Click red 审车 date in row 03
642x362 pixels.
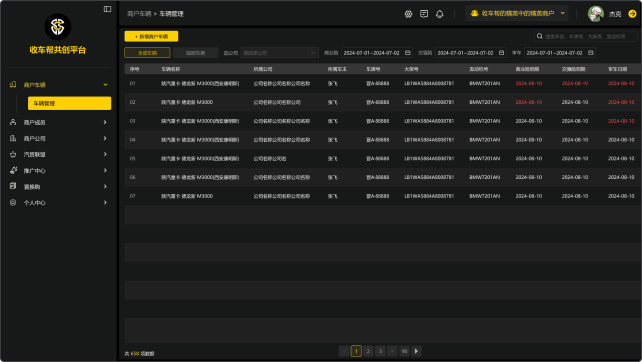(x=621, y=121)
